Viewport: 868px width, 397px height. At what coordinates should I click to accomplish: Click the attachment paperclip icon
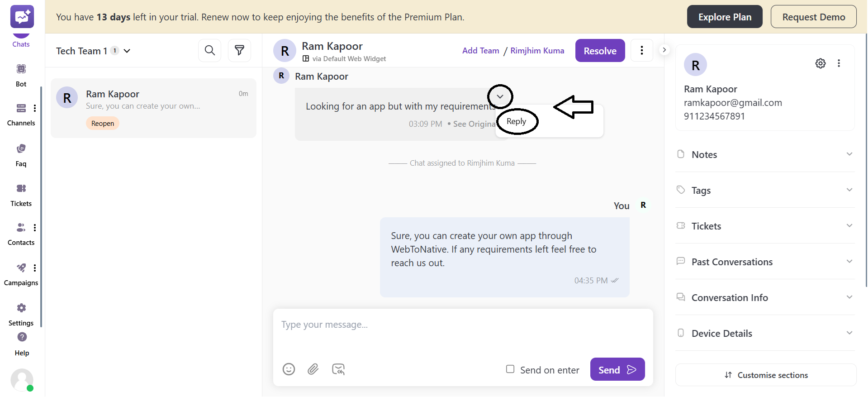[313, 369]
